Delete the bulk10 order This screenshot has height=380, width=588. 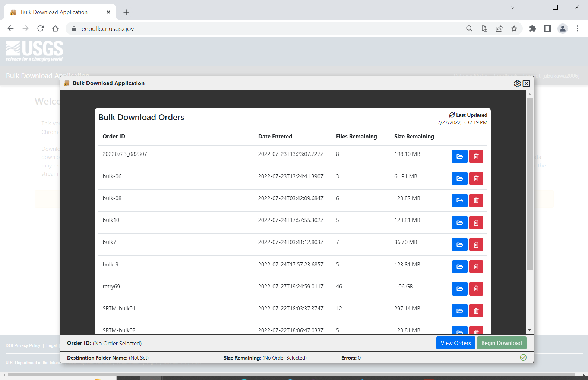[x=476, y=223]
